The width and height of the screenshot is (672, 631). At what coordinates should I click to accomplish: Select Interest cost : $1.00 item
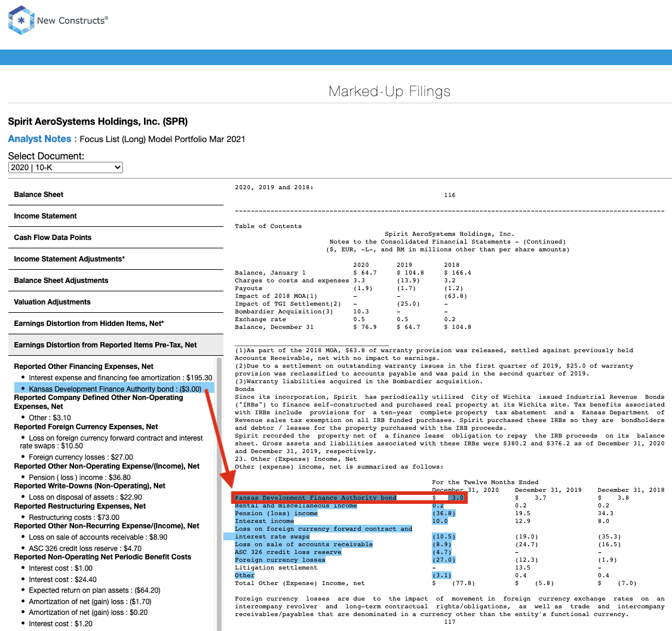coord(60,568)
